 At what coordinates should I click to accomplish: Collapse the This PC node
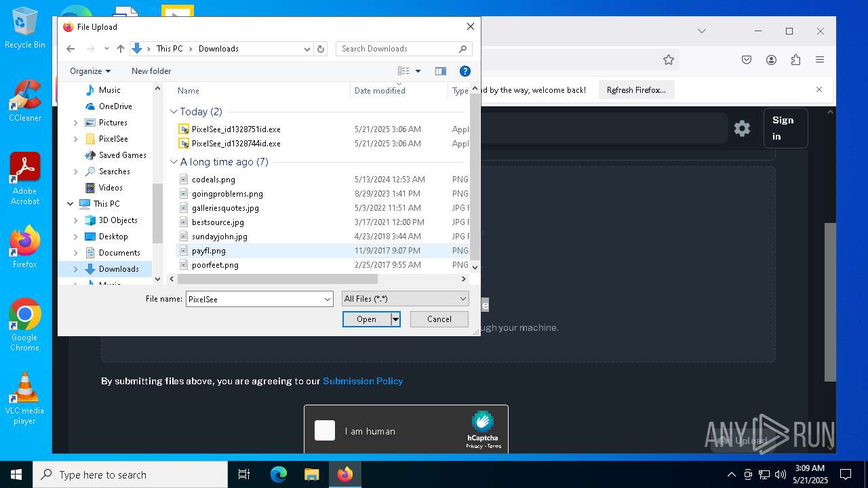coord(71,204)
